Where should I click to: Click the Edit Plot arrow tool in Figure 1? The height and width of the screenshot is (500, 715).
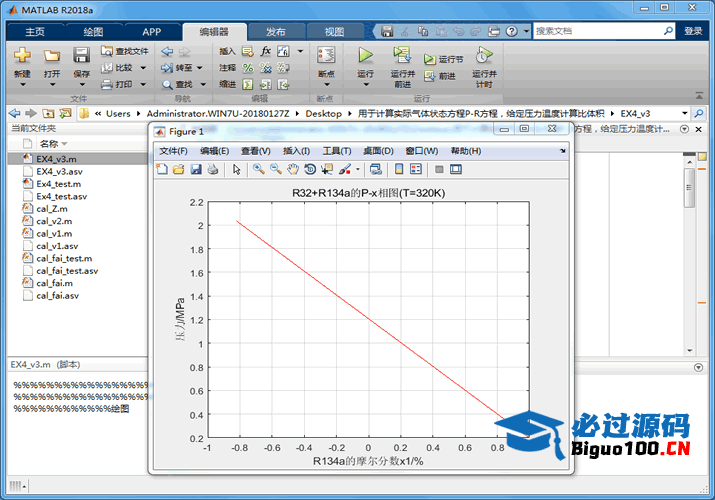pyautogui.click(x=236, y=169)
